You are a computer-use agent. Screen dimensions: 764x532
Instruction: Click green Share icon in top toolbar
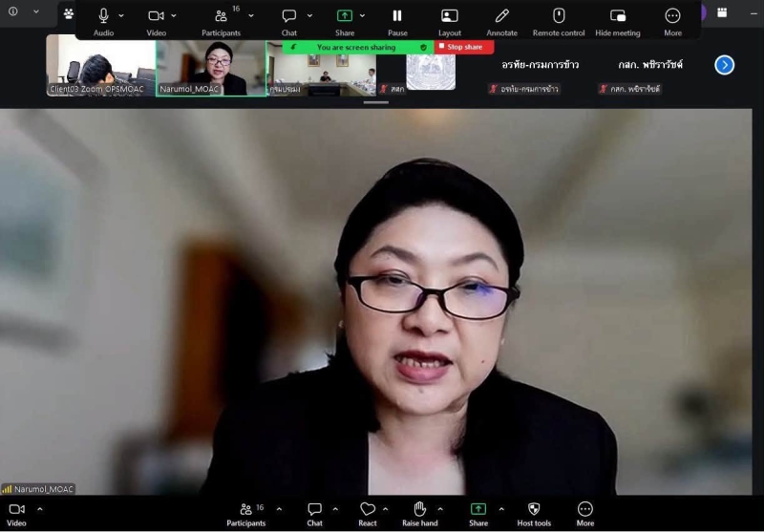[345, 16]
